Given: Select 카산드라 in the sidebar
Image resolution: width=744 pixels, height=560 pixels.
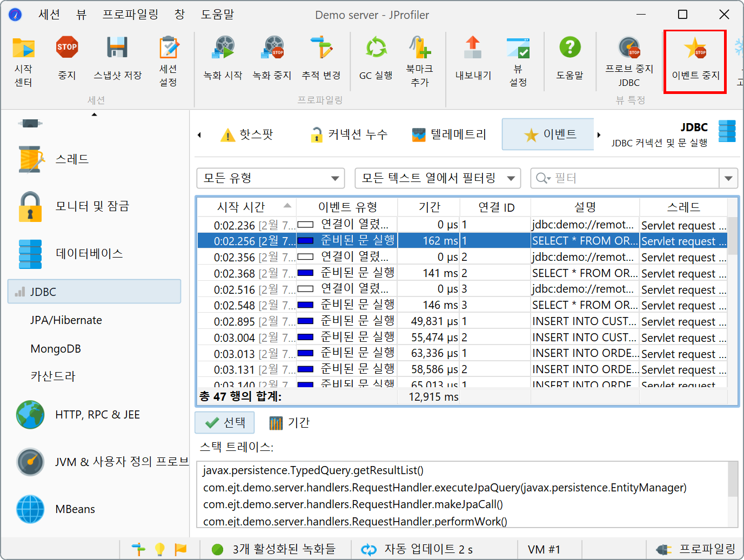Looking at the screenshot, I should [x=53, y=376].
